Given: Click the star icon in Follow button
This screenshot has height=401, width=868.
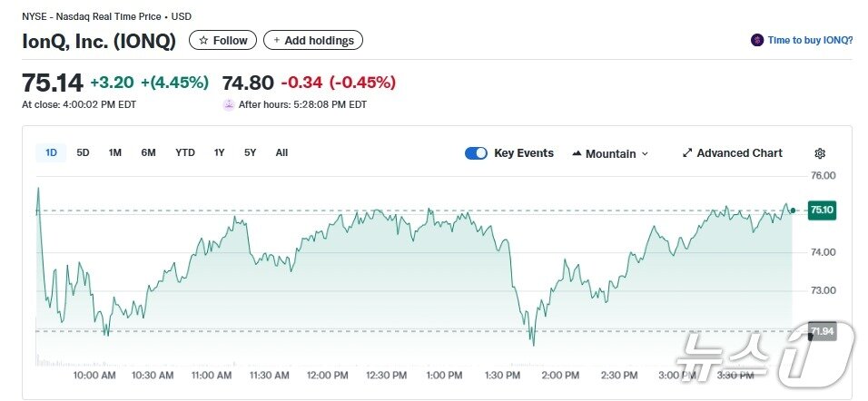Looking at the screenshot, I should (203, 41).
